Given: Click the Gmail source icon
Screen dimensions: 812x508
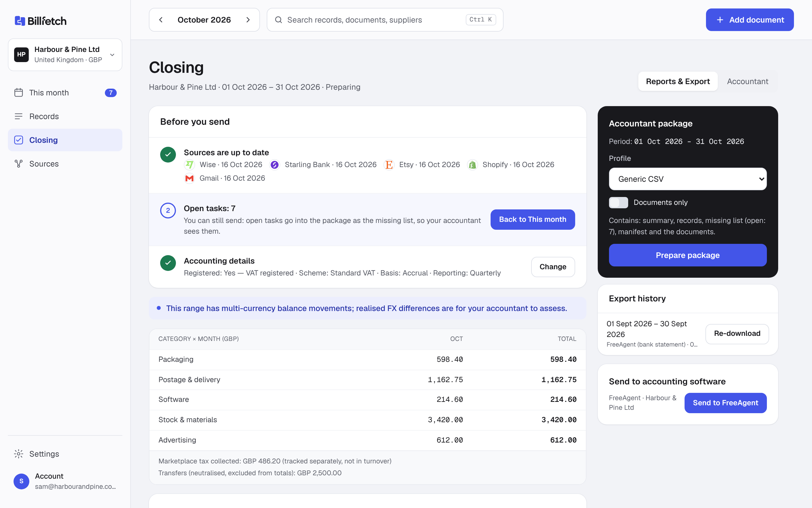Looking at the screenshot, I should (189, 178).
